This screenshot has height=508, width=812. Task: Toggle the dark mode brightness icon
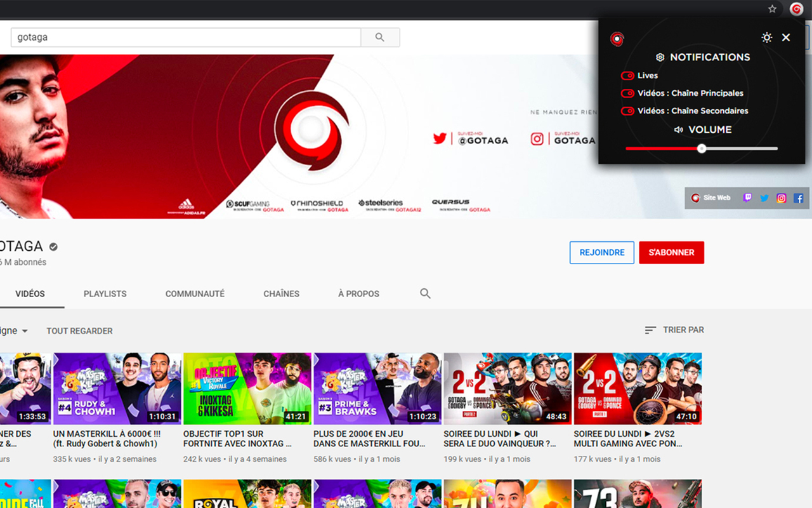(x=766, y=37)
